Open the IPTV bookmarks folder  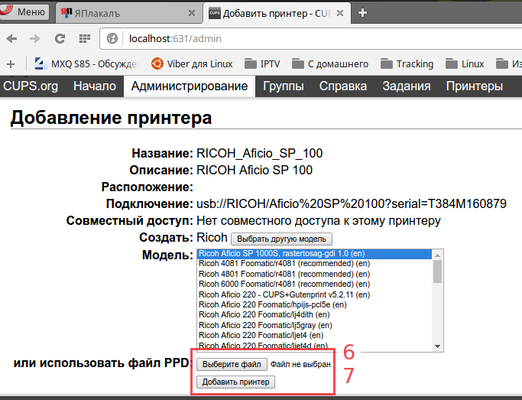point(262,64)
